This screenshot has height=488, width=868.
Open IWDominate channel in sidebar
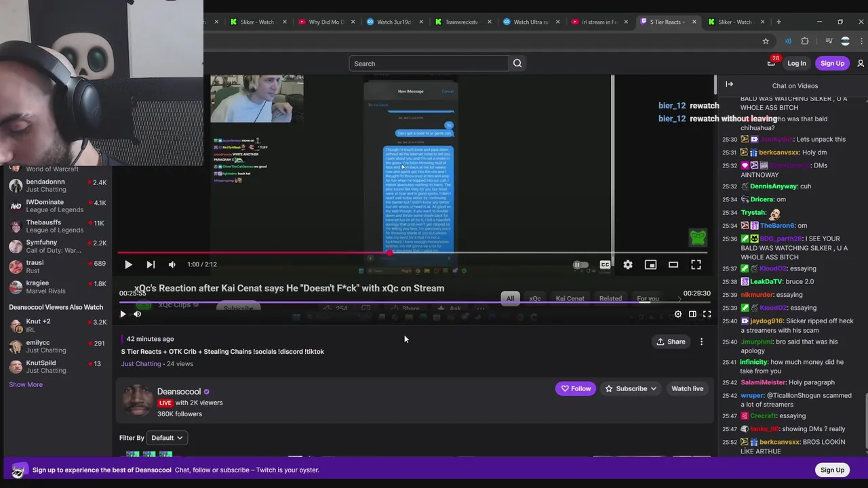click(58, 206)
